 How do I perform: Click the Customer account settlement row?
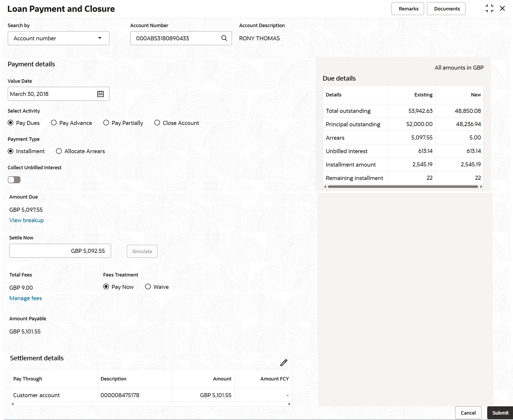[x=151, y=395]
